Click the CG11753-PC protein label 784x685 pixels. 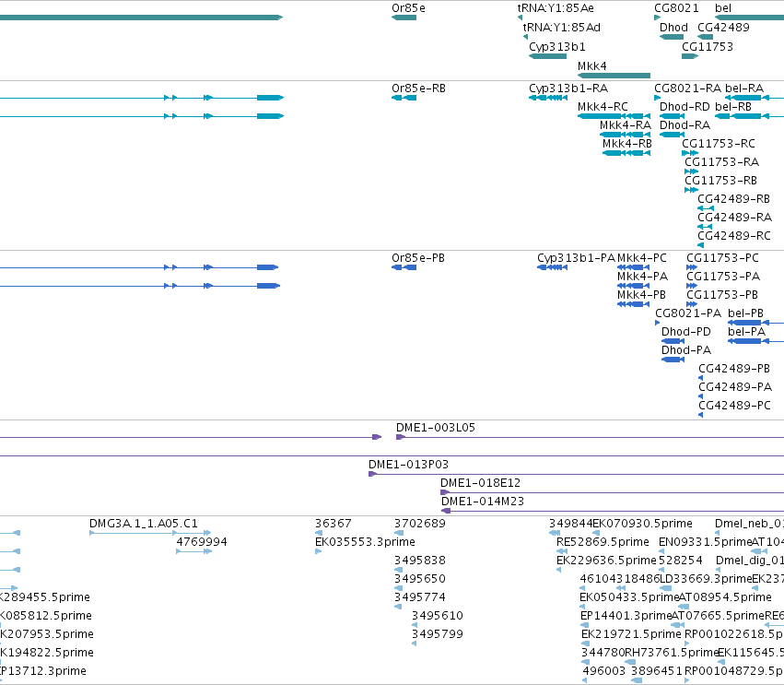(x=722, y=258)
